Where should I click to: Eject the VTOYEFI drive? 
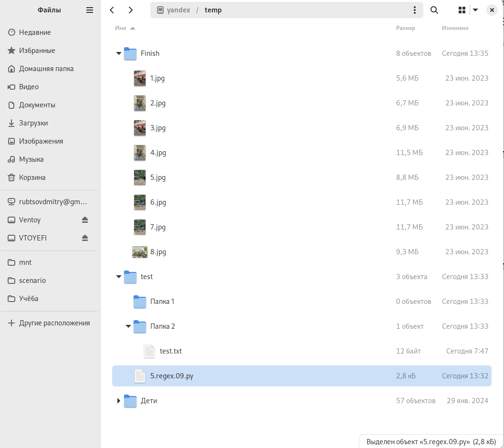(x=85, y=238)
